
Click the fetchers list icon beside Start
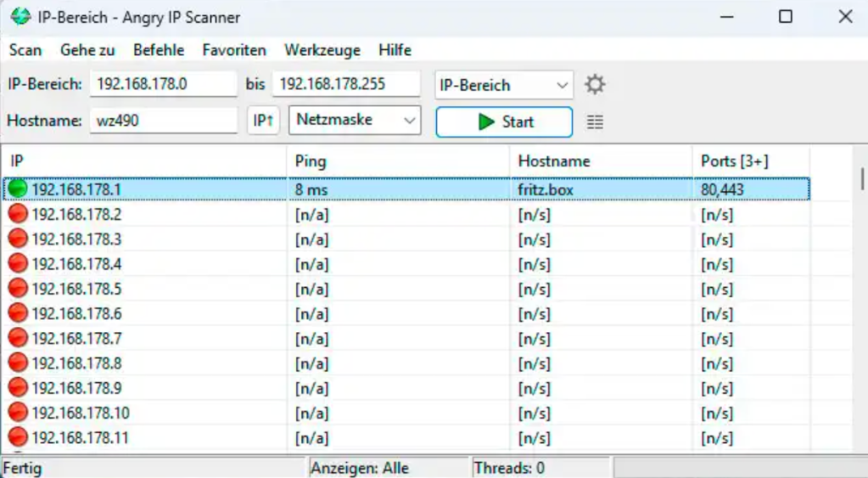[x=595, y=122]
